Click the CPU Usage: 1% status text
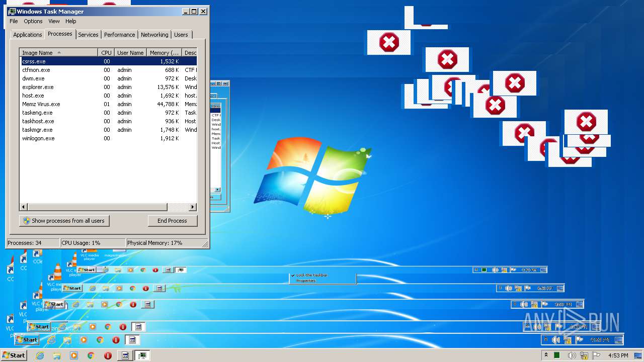Viewport: 644px width, 362px height. pyautogui.click(x=81, y=243)
